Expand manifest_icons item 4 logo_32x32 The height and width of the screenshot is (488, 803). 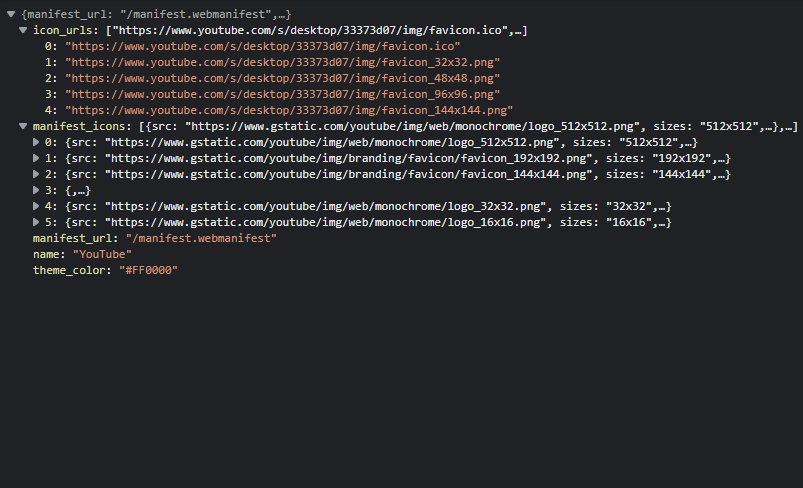(x=36, y=206)
